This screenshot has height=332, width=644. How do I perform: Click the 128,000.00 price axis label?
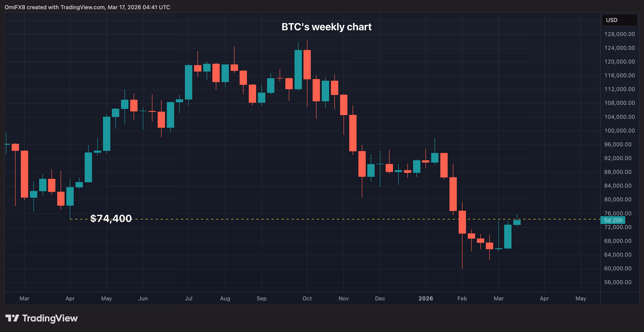click(619, 34)
